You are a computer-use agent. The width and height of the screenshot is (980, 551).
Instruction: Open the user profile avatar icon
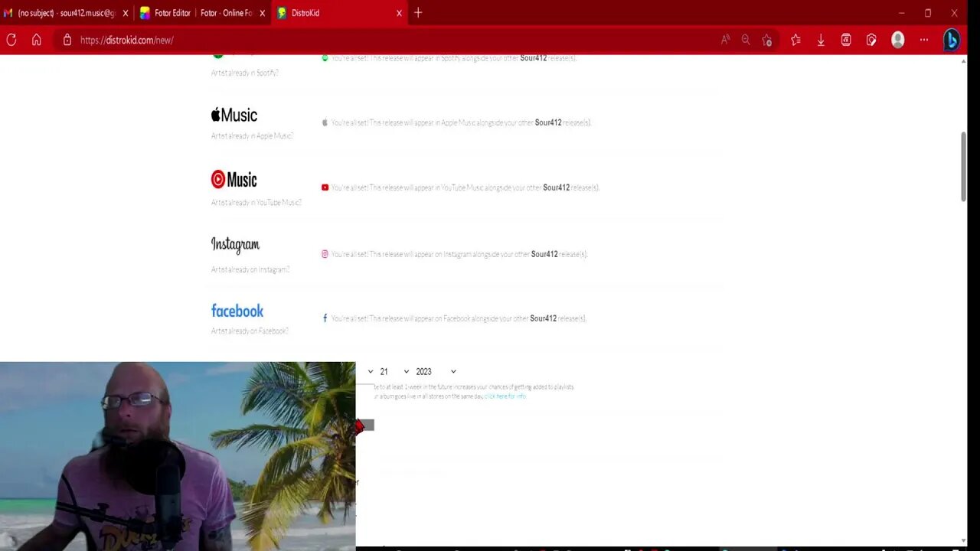click(x=898, y=40)
